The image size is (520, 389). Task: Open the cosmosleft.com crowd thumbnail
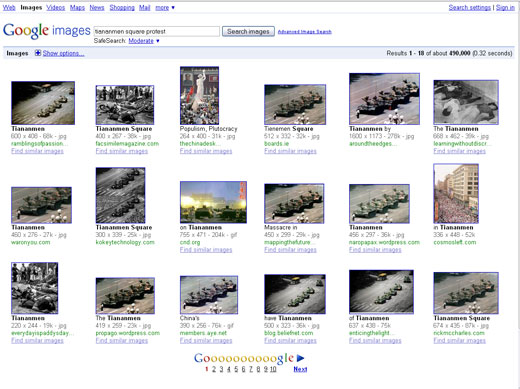coord(456,193)
